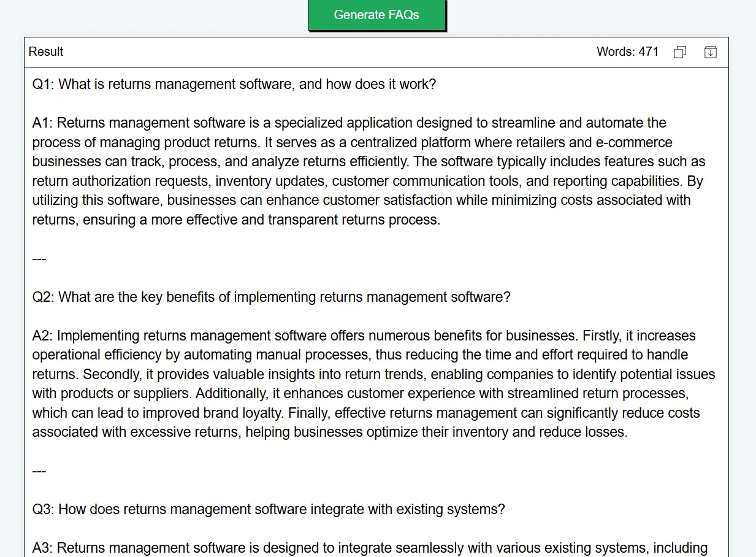Click the answer paragraph beginning 'A2: Implementing returns management'

(x=374, y=383)
